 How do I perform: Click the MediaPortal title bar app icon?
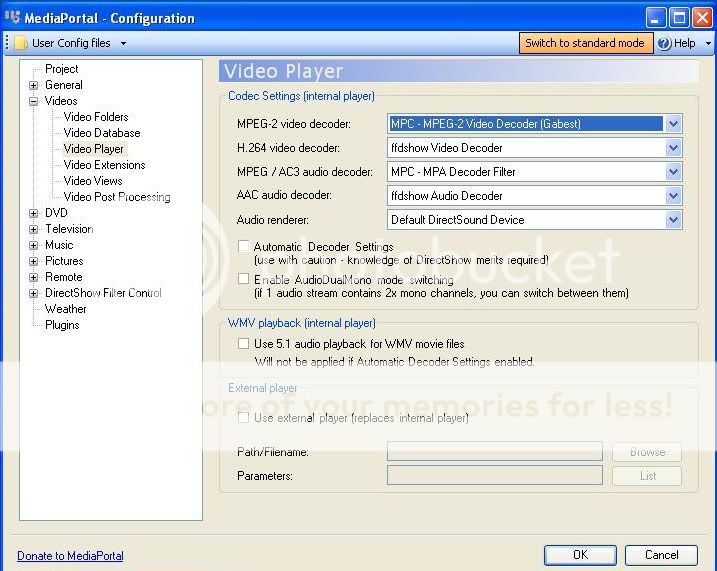point(13,17)
